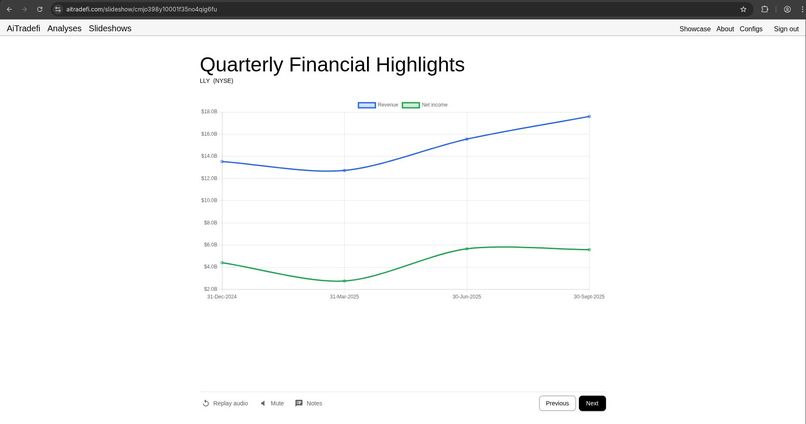Click the Replay audio circular arrow icon
806x424 pixels.
[x=206, y=403]
